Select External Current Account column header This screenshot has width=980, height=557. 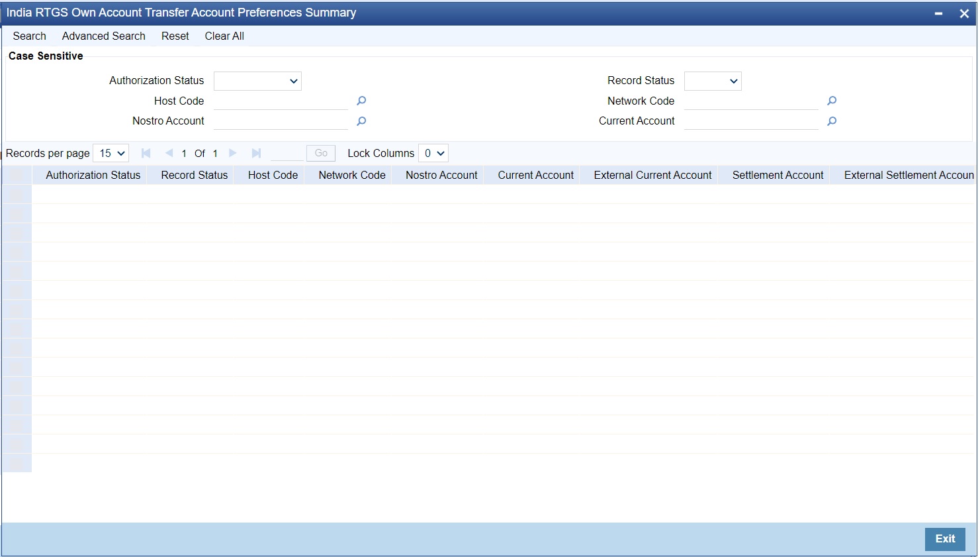click(x=653, y=175)
